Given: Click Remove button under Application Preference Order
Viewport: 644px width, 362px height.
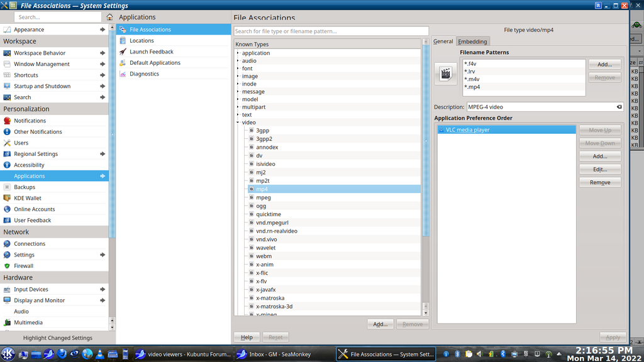Looking at the screenshot, I should (x=600, y=183).
